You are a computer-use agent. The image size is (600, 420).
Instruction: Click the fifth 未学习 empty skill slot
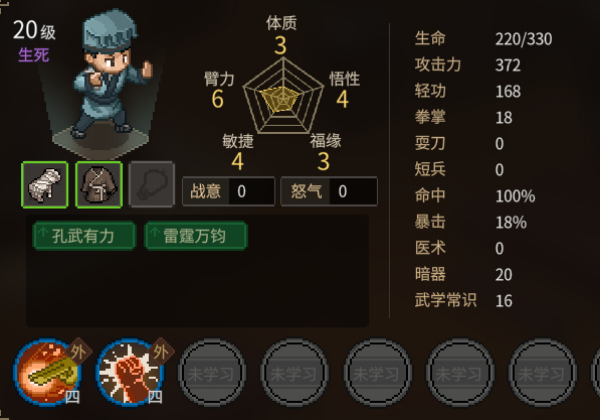click(x=542, y=373)
